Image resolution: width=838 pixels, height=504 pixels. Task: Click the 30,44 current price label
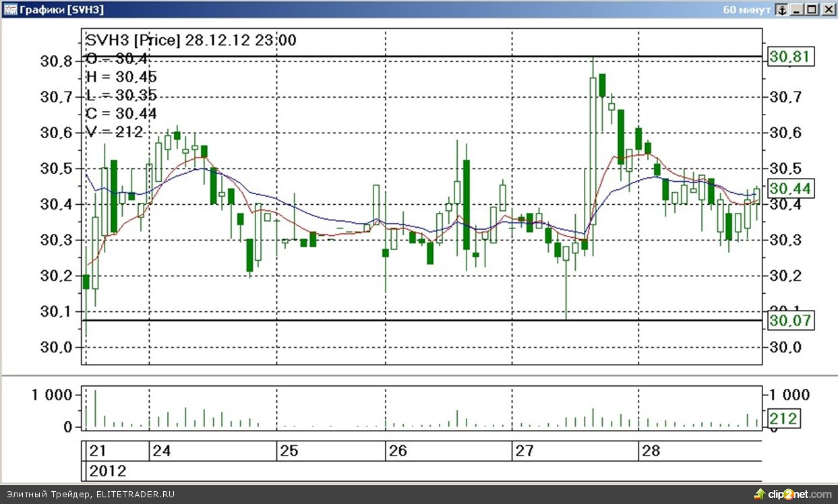(791, 188)
